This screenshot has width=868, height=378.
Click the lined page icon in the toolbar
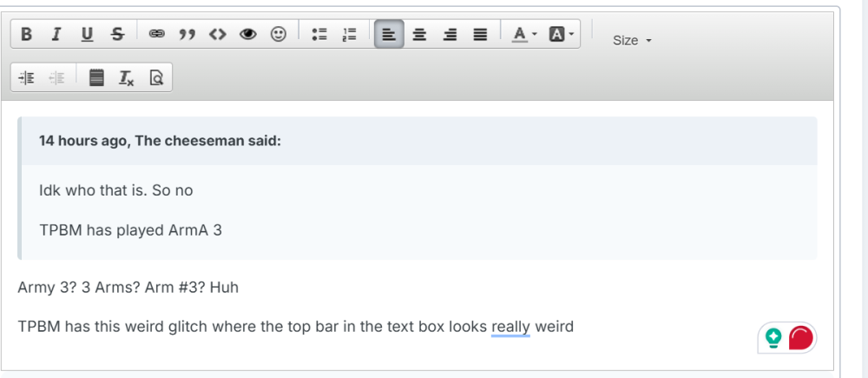(x=97, y=78)
